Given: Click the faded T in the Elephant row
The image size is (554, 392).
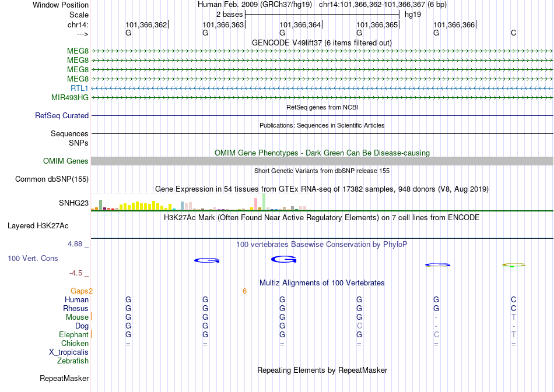Looking at the screenshot, I should [513, 335].
